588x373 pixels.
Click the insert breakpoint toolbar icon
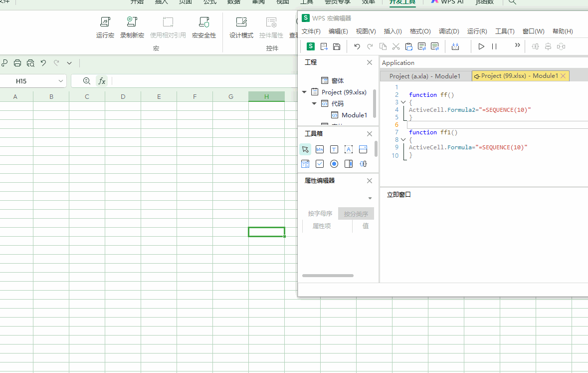tap(455, 46)
